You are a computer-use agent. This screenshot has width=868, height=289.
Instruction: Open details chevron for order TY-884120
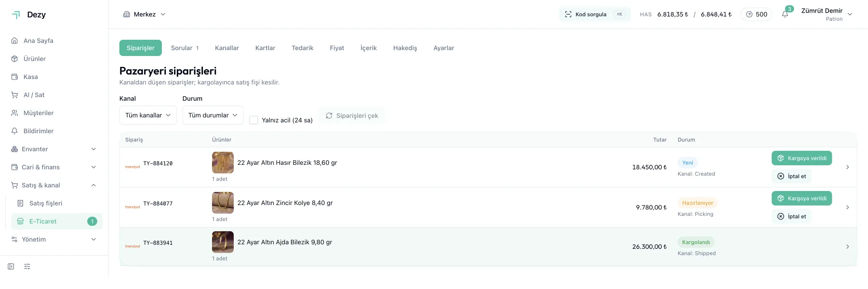click(x=848, y=167)
